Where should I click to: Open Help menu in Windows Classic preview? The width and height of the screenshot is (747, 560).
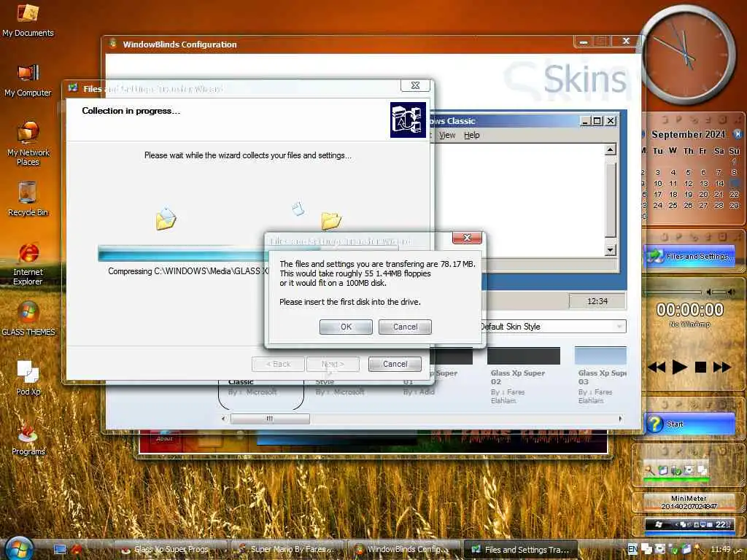[x=472, y=135]
